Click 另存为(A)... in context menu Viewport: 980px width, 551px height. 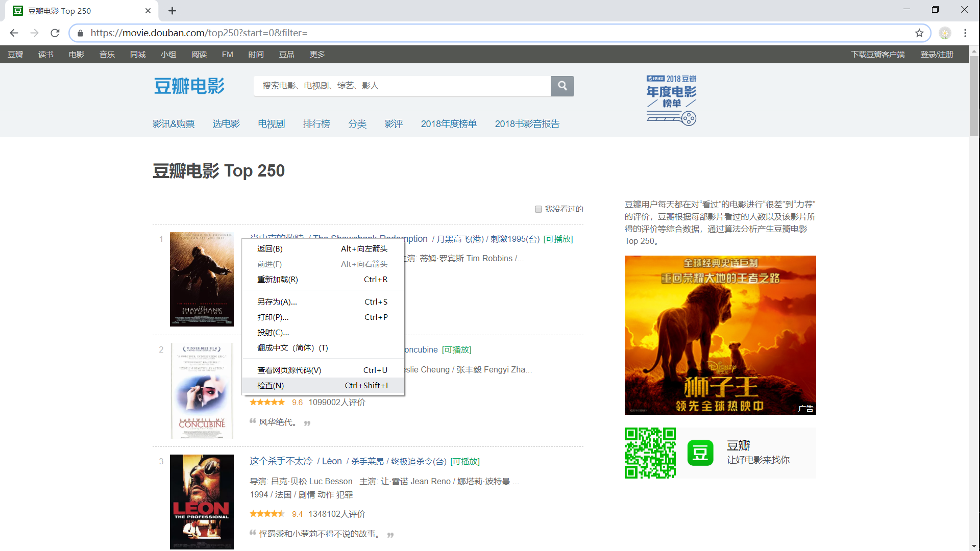[x=277, y=302]
